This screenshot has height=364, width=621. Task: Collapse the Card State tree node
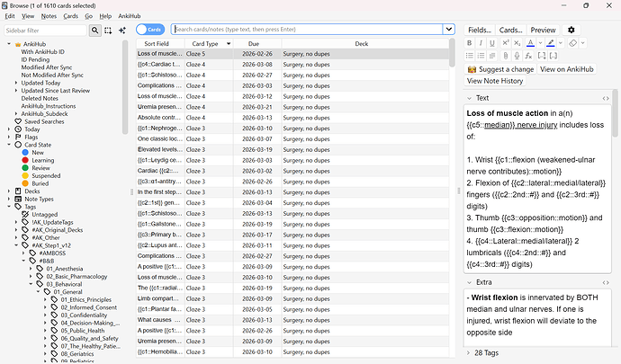pos(9,145)
